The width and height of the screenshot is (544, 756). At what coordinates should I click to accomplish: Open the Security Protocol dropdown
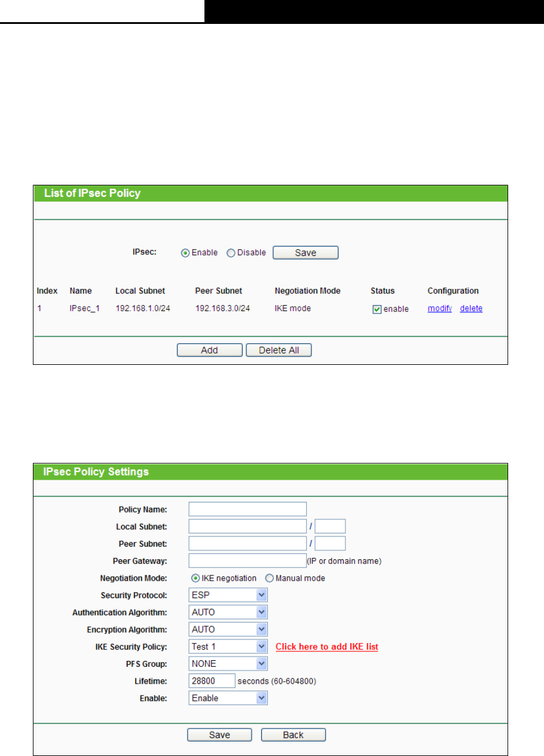[228, 595]
